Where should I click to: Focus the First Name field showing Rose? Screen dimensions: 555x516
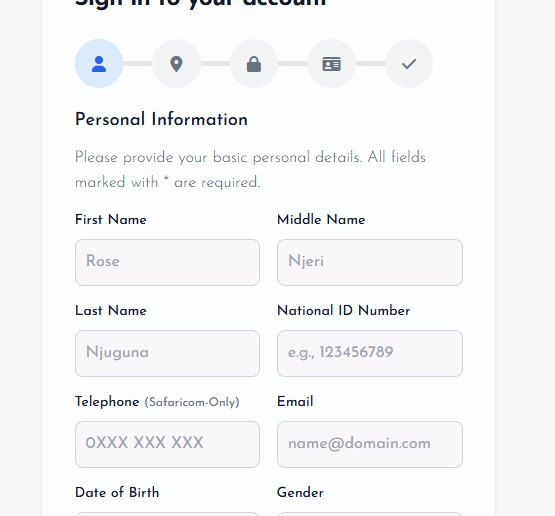(167, 262)
